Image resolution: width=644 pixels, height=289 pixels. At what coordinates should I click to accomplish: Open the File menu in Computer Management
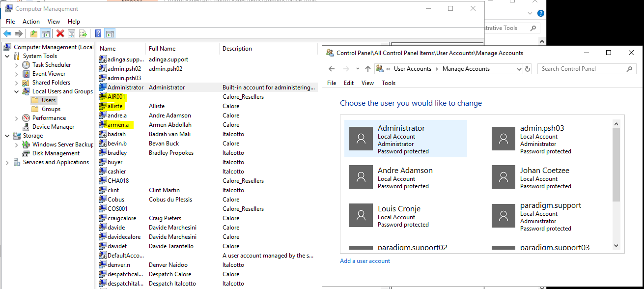(10, 22)
